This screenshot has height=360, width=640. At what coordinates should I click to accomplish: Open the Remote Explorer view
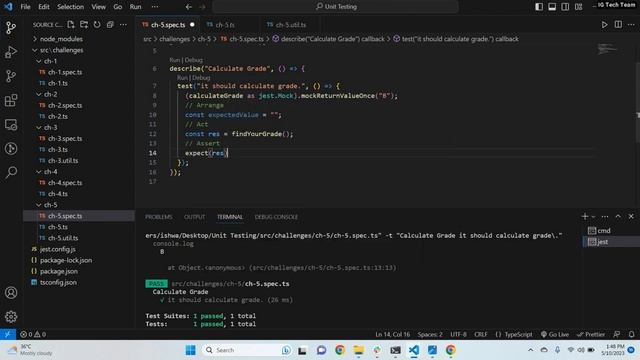(x=11, y=124)
